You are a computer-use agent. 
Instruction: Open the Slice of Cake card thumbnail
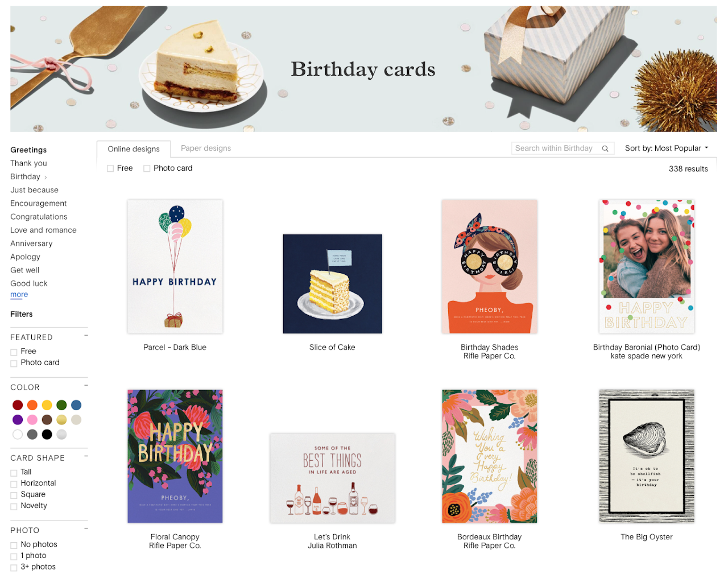[x=333, y=284]
